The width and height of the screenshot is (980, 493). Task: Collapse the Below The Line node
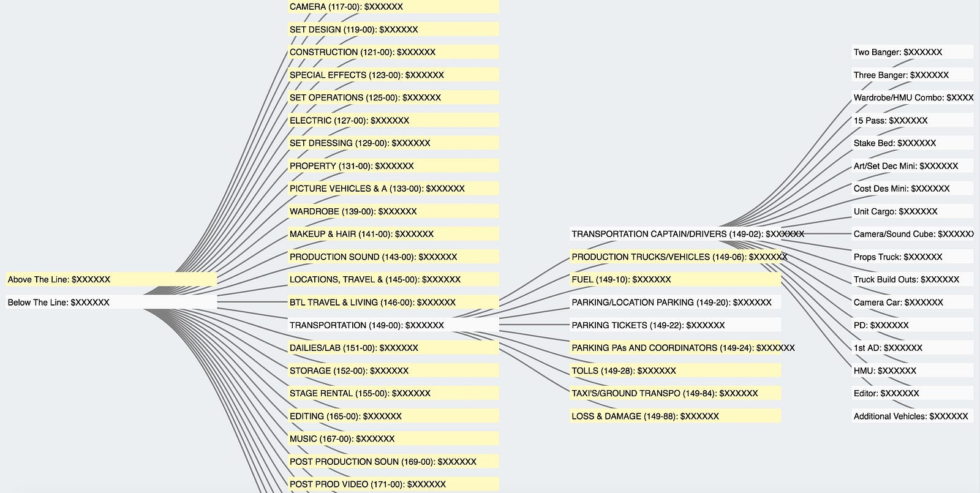pos(111,302)
